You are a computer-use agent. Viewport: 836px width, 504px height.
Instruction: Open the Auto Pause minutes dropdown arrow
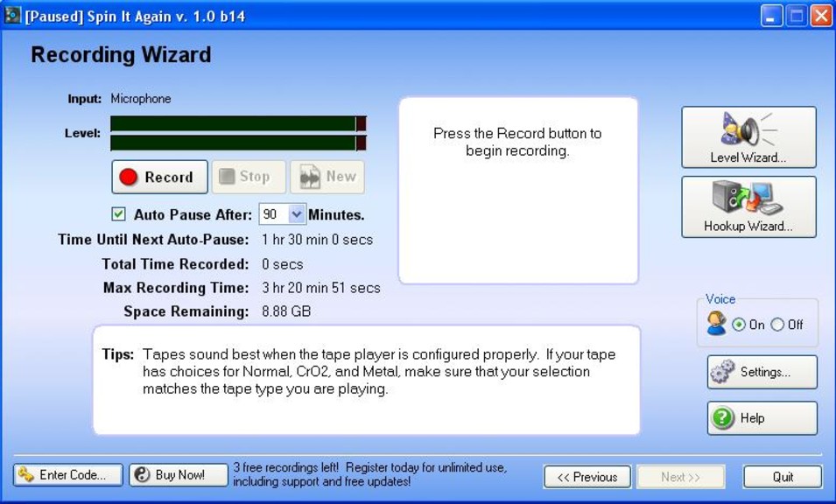click(297, 214)
